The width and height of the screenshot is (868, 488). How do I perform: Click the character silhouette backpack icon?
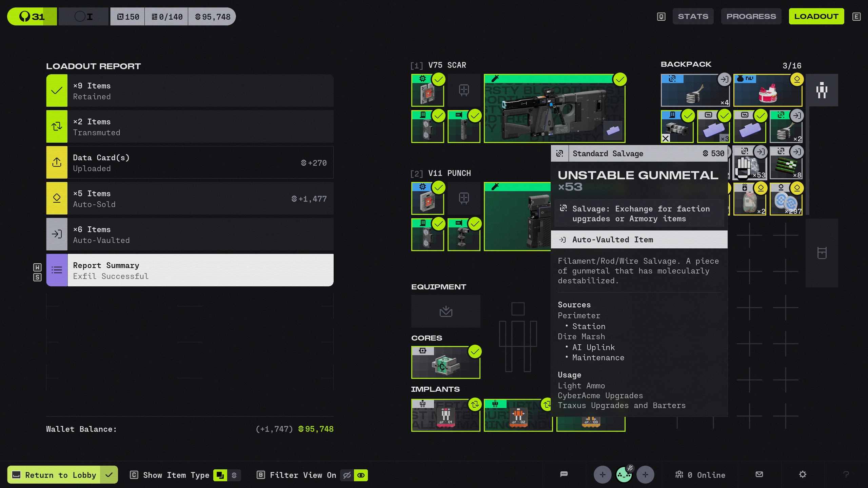pyautogui.click(x=822, y=90)
